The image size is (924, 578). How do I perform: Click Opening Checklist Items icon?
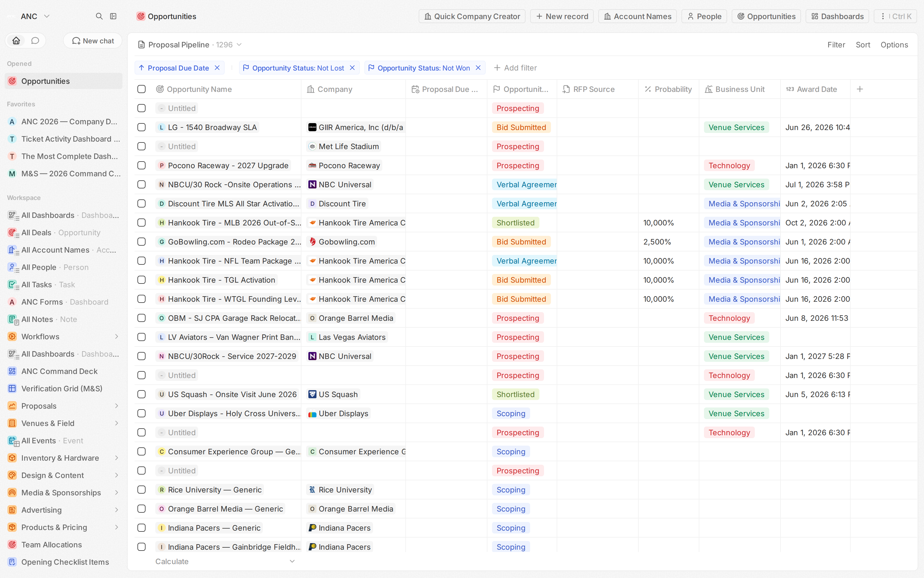pos(12,562)
